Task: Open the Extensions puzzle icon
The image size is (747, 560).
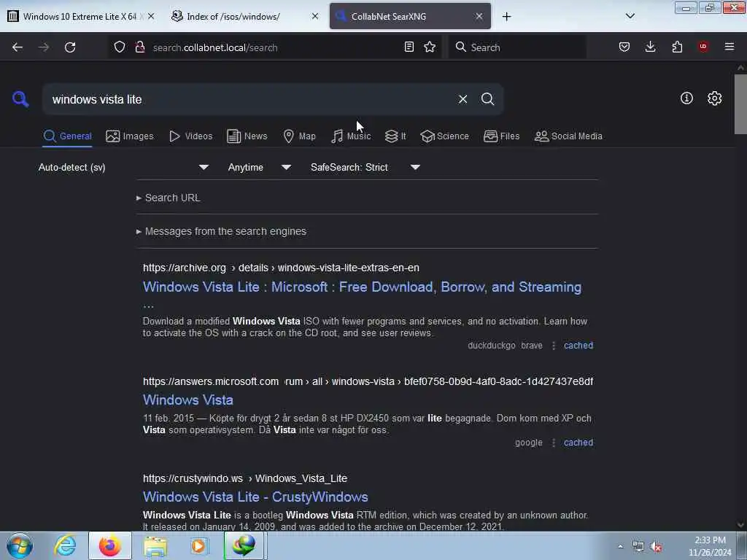Action: coord(677,47)
